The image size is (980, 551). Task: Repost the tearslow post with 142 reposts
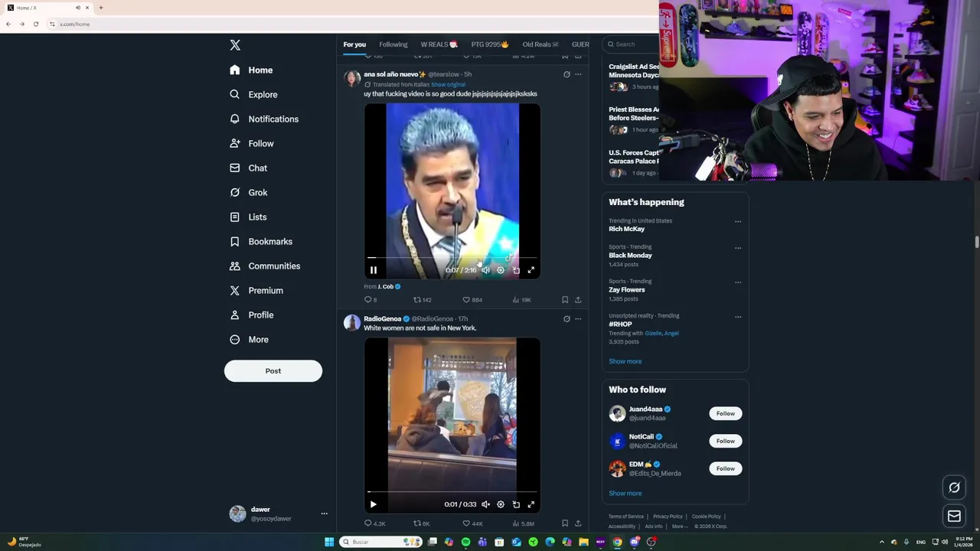(423, 300)
